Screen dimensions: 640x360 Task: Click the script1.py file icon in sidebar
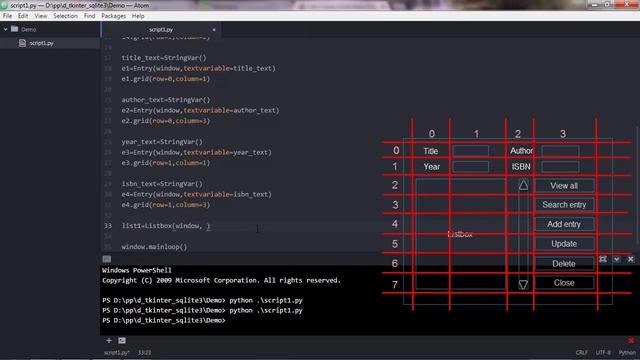(x=22, y=43)
